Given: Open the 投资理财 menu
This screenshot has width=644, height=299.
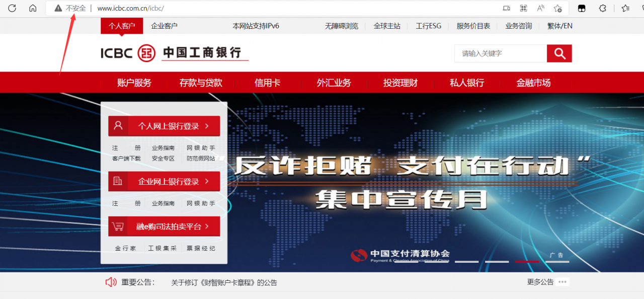Looking at the screenshot, I should pos(400,83).
